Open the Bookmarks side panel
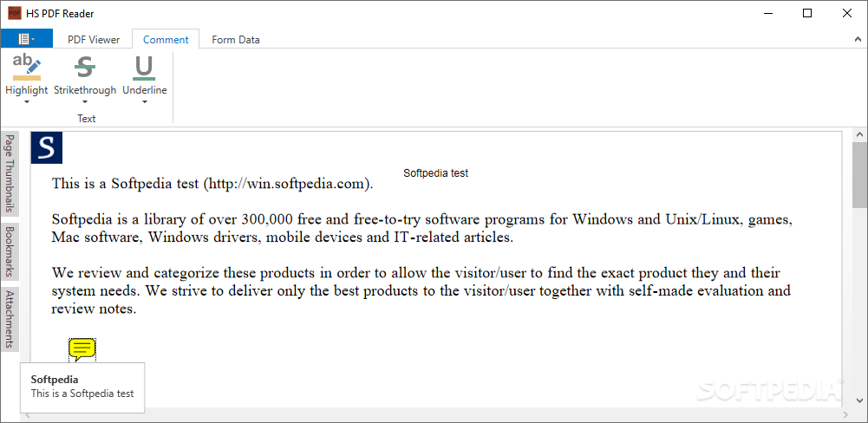This screenshot has width=868, height=423. [10, 251]
